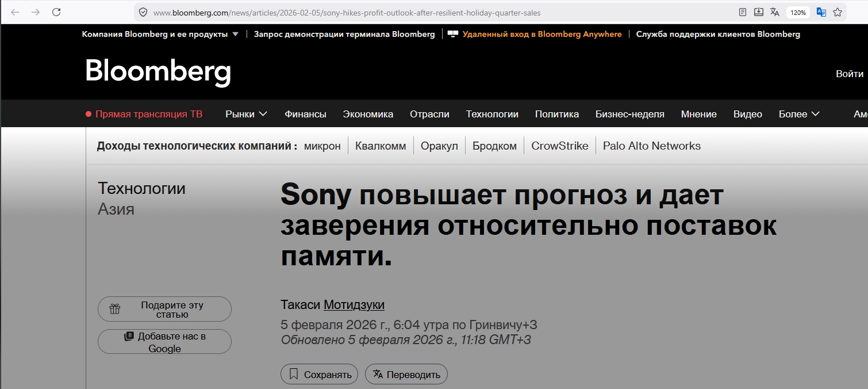Image resolution: width=868 pixels, height=389 pixels.
Task: Click publication date 5 февраля 2026 г., 6:04
Action: (x=409, y=325)
